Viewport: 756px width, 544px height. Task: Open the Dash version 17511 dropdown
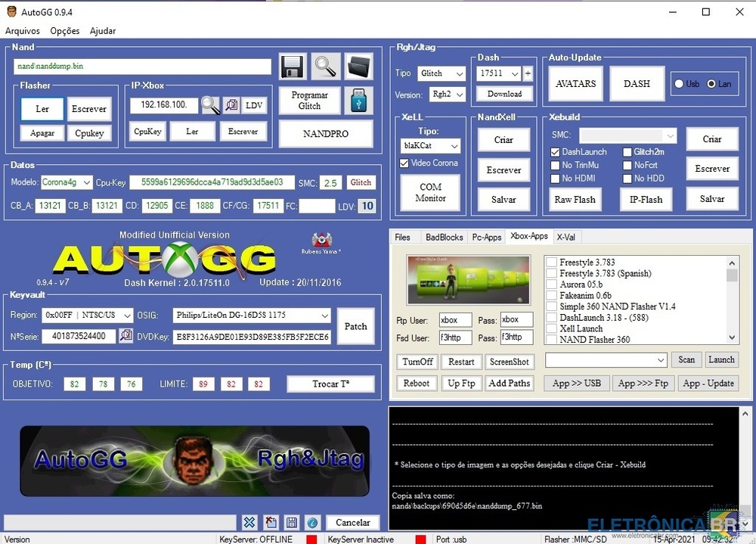515,74
